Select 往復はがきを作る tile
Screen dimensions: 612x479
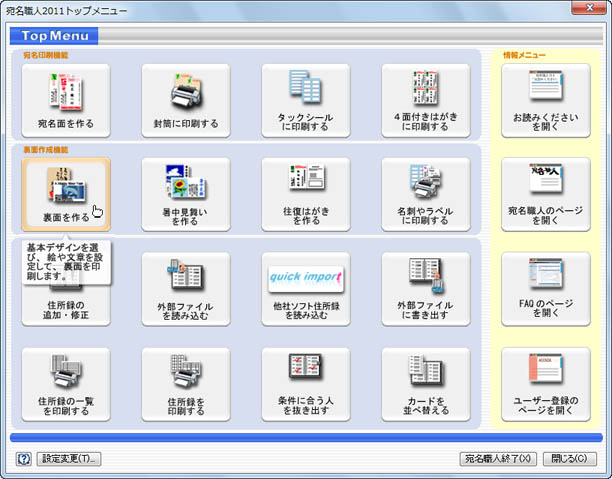306,194
